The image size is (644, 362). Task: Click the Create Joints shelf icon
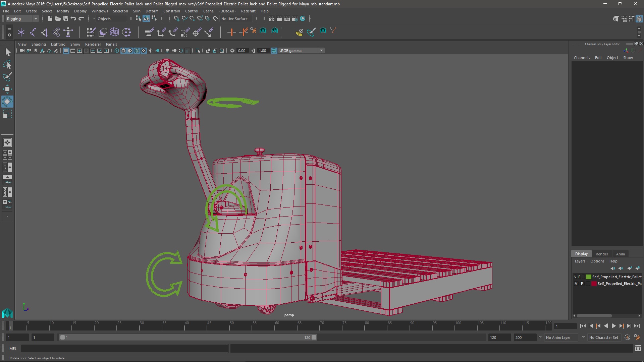click(x=33, y=32)
